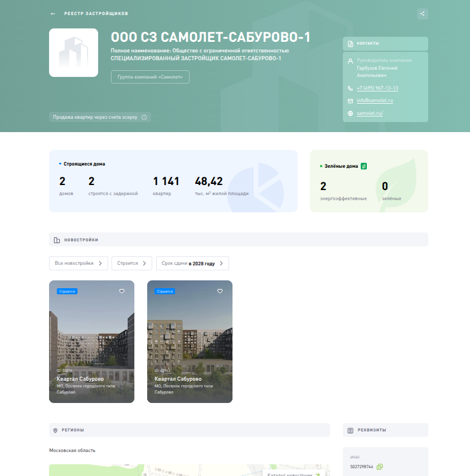This screenshot has height=476, width=470.
Task: Expand the Все новостройки filter
Action: pyautogui.click(x=78, y=263)
